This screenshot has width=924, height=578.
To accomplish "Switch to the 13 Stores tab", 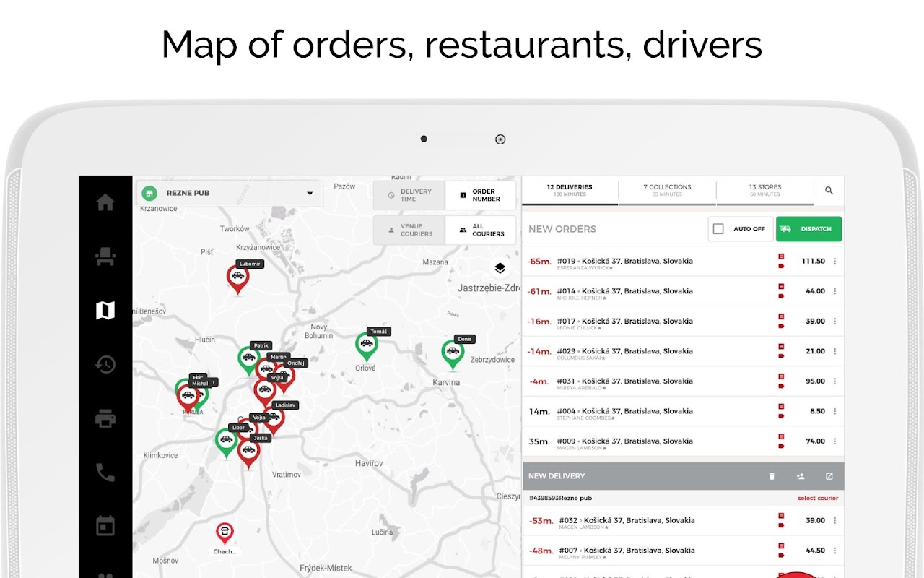I will [x=765, y=191].
